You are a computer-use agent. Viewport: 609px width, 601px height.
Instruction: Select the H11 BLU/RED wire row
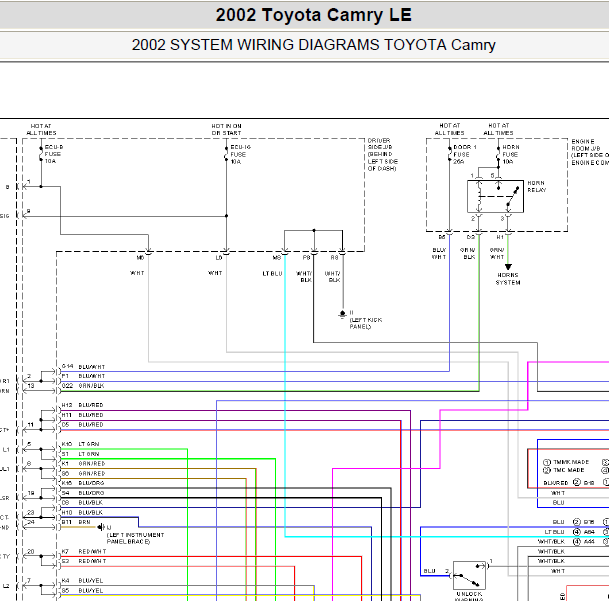coord(82,415)
